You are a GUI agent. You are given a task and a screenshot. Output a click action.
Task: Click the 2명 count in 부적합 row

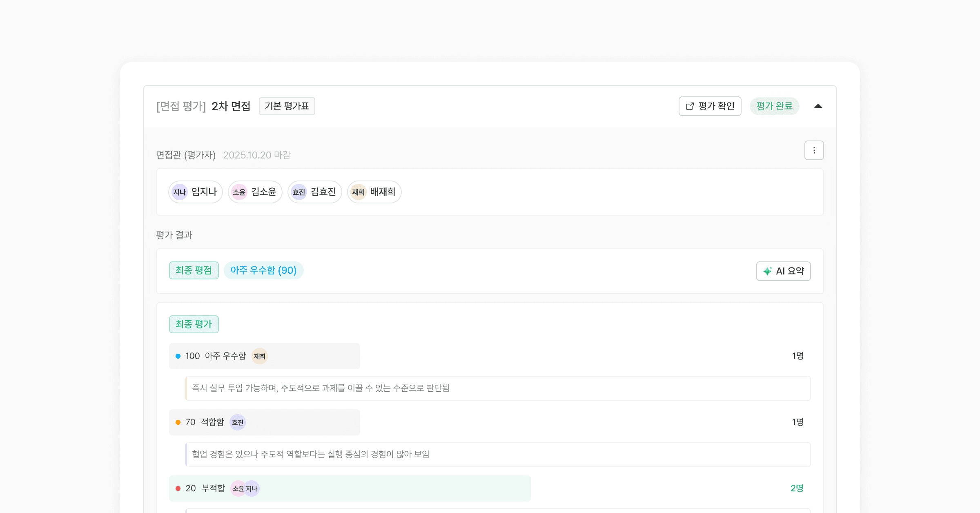(x=797, y=488)
